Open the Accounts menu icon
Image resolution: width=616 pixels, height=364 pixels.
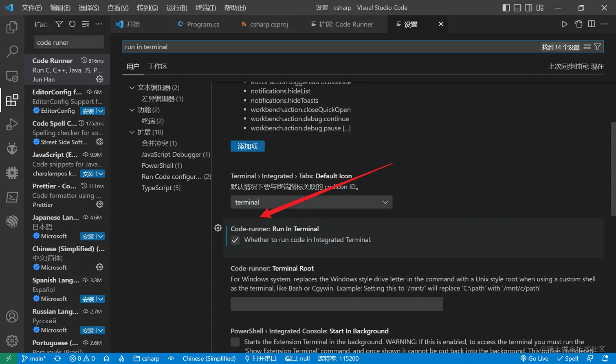[12, 316]
